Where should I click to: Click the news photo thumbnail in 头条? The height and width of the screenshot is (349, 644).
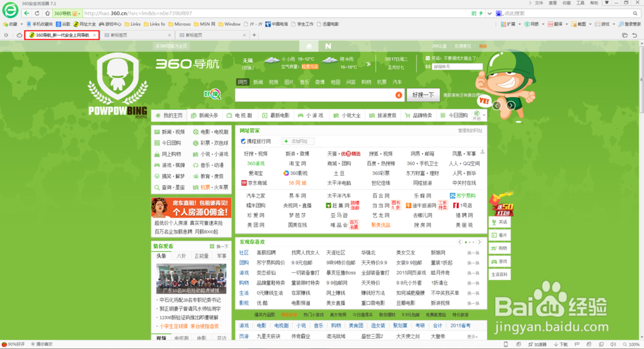(x=191, y=278)
